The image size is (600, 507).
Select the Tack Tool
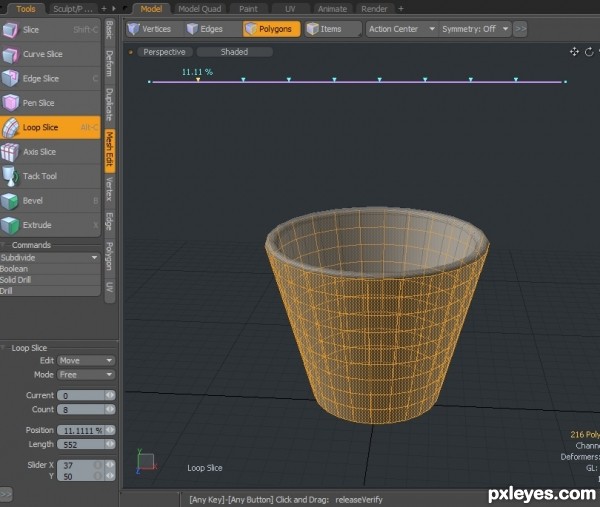click(x=50, y=176)
